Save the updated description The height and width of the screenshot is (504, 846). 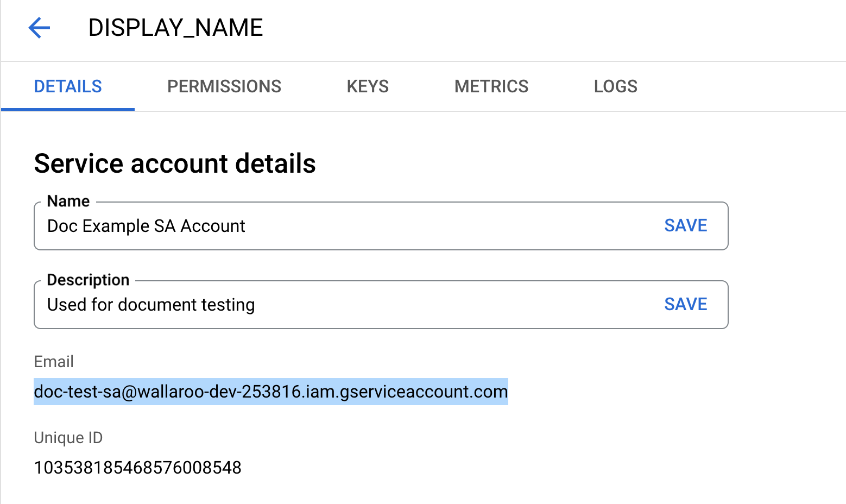(685, 304)
